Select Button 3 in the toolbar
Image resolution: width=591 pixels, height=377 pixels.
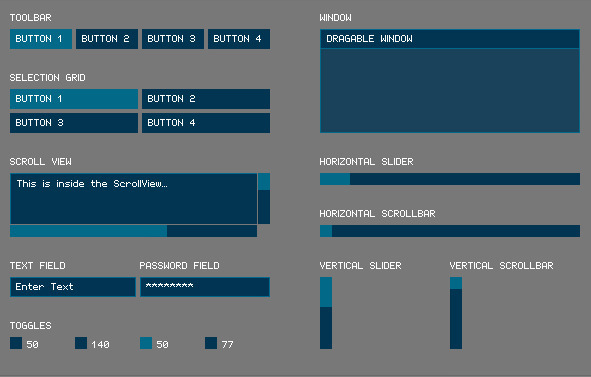(173, 39)
